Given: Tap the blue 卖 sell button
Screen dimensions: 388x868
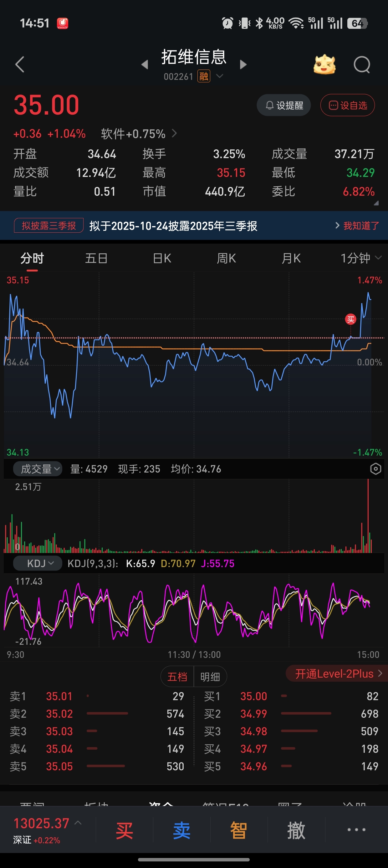Looking at the screenshot, I should (x=181, y=830).
